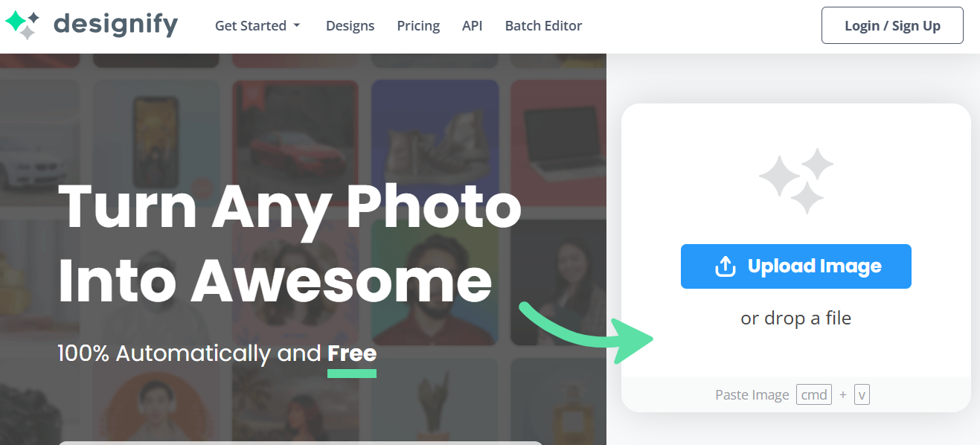Click the designify wordmark text
This screenshot has height=445, width=980.
tap(115, 25)
